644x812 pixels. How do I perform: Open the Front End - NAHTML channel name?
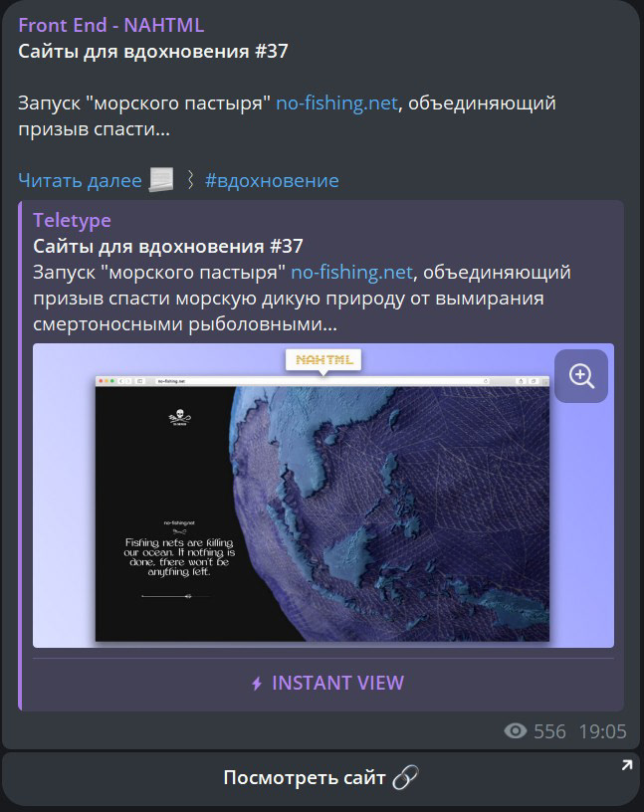(x=111, y=25)
